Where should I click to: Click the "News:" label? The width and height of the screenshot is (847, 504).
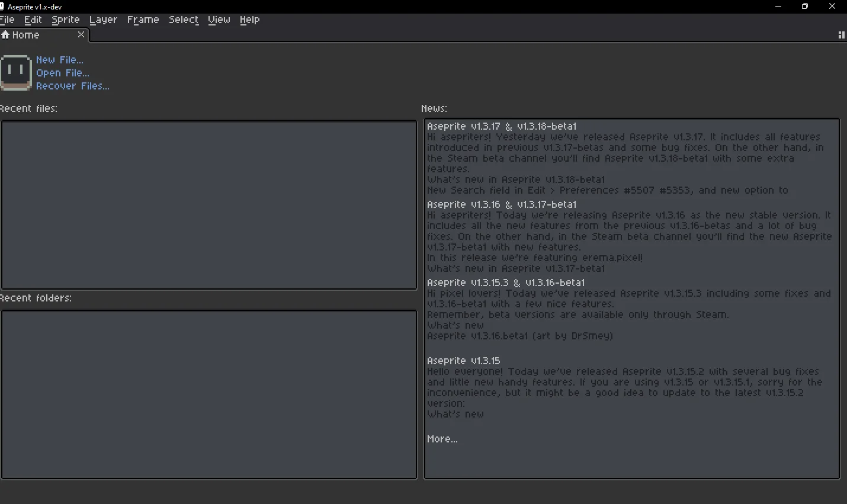pos(434,108)
